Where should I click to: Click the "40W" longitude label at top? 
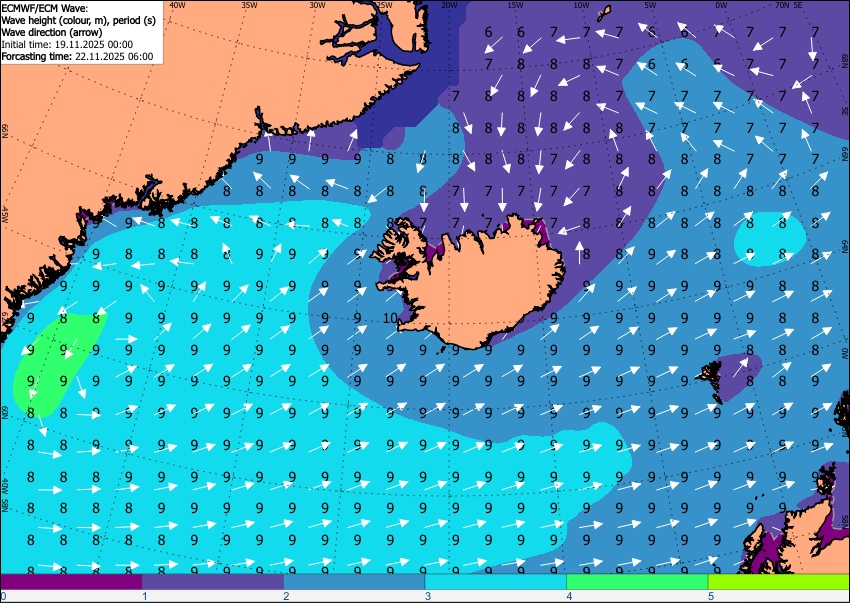[177, 5]
